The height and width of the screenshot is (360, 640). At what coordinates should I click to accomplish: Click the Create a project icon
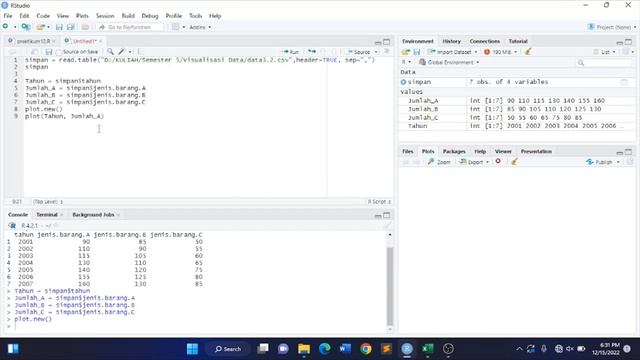26,27
